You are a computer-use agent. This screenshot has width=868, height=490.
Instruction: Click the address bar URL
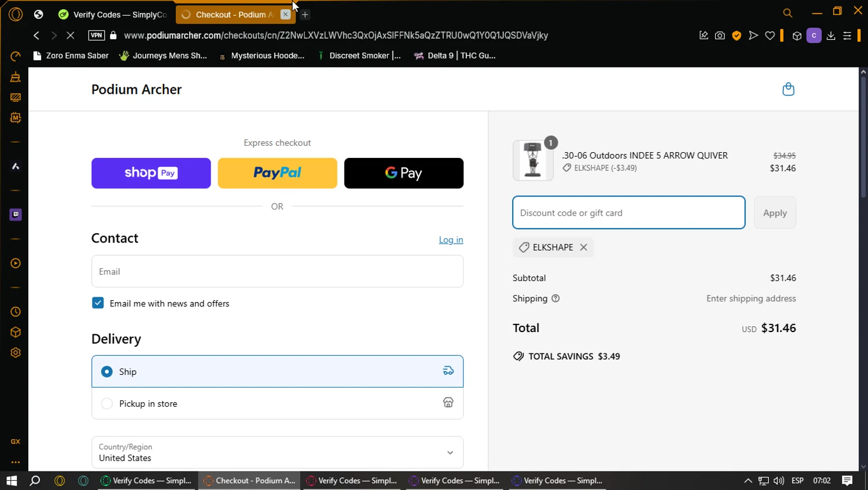click(336, 35)
